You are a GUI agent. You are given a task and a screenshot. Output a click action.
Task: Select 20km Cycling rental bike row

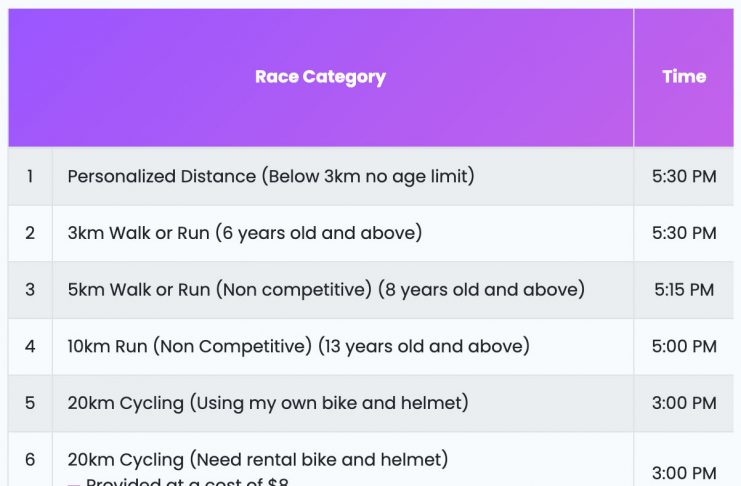coord(370,459)
